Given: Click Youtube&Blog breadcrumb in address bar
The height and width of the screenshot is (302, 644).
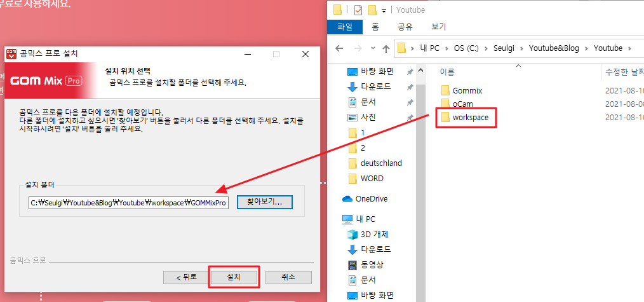Looking at the screenshot, I should [554, 48].
